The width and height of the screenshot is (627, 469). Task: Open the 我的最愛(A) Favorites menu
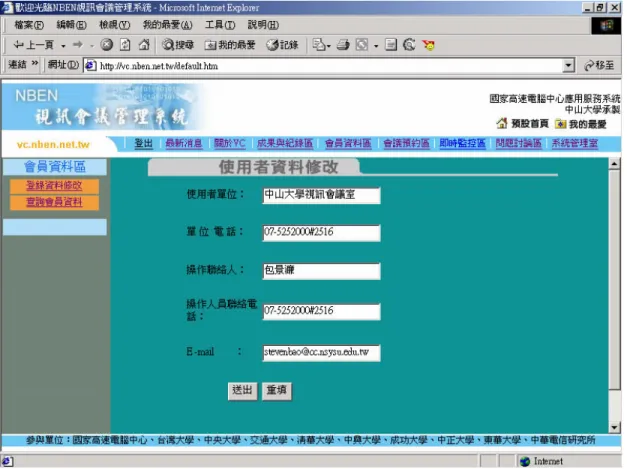[168, 25]
